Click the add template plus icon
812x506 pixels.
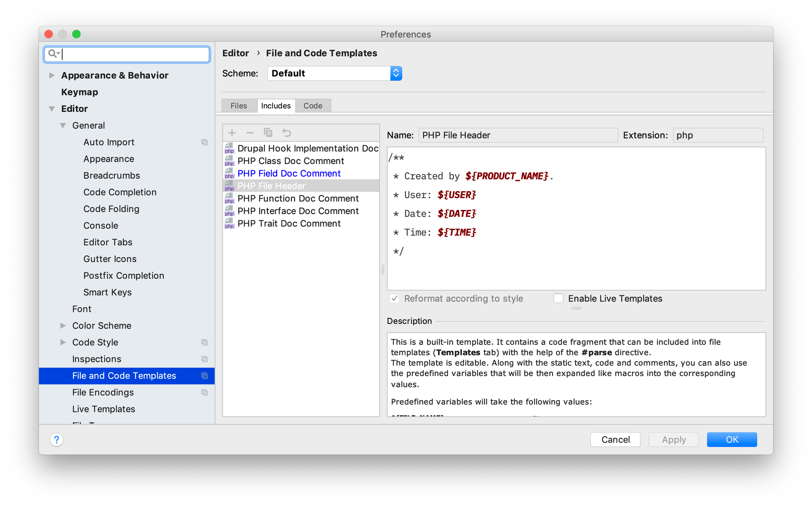(232, 132)
